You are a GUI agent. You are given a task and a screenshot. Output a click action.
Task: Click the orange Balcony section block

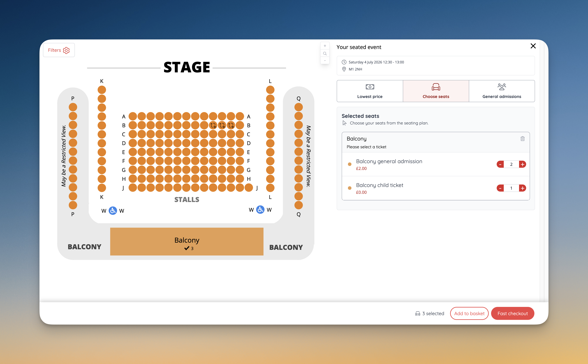point(186,241)
